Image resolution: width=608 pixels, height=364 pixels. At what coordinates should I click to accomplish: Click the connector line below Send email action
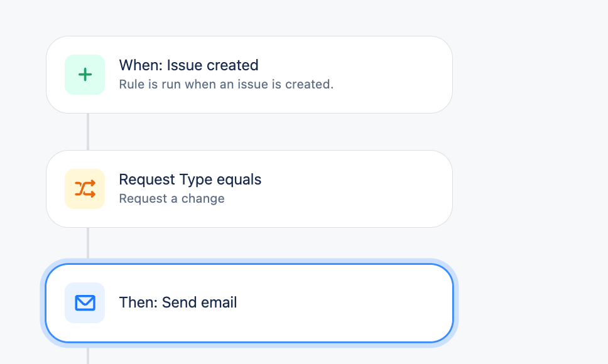click(88, 355)
